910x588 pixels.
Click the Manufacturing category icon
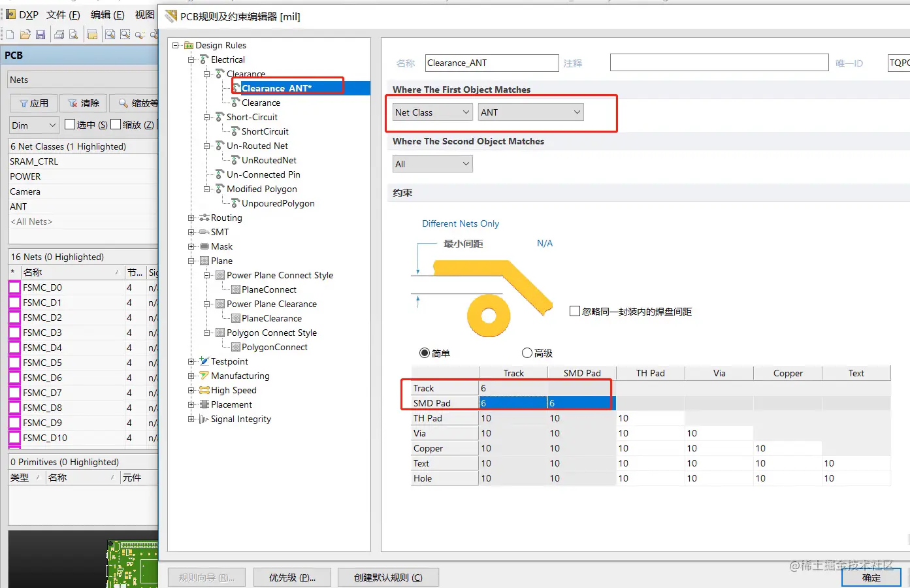coord(204,376)
